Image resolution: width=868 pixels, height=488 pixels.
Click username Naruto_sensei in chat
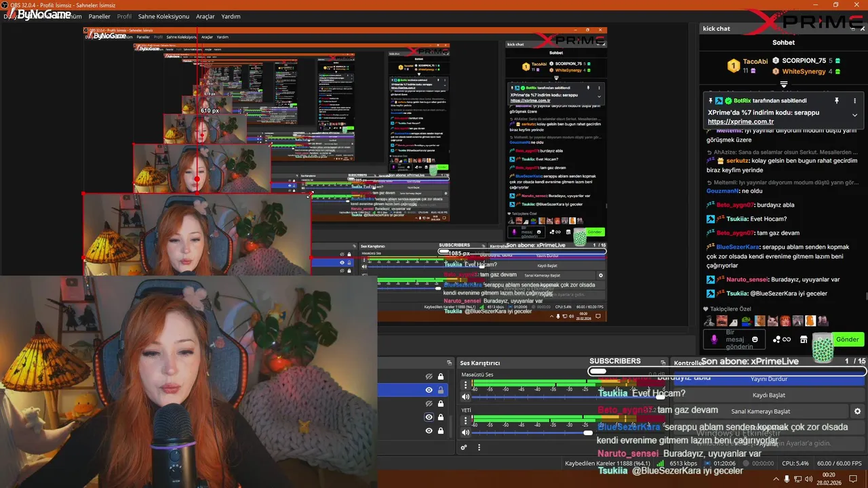tap(747, 279)
